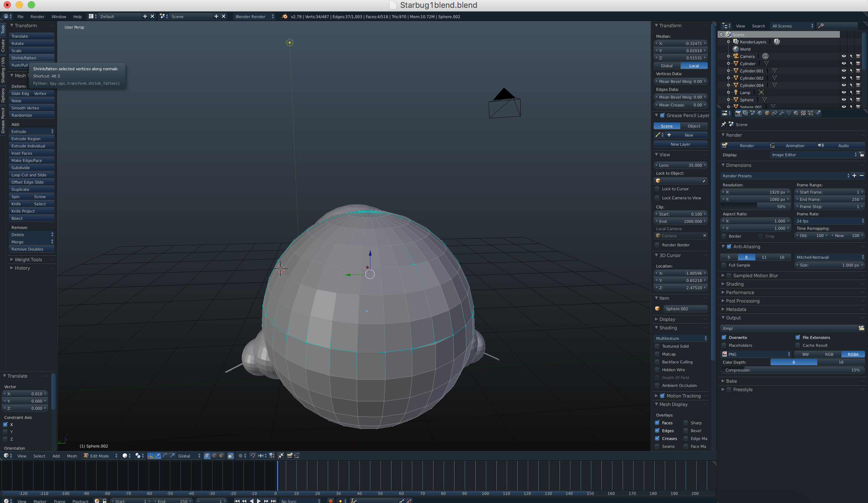Open the Constraints chain-link tab
Image resolution: width=868 pixels, height=503 pixels.
click(774, 113)
